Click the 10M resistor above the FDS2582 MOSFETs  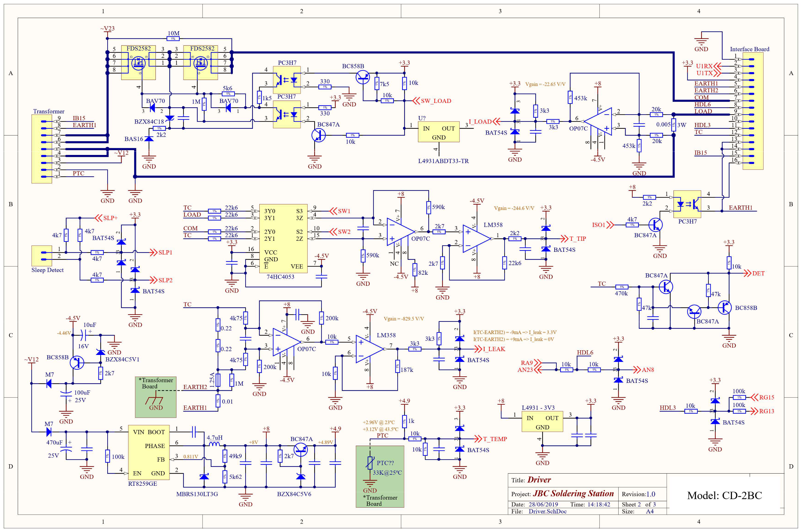[x=173, y=39]
